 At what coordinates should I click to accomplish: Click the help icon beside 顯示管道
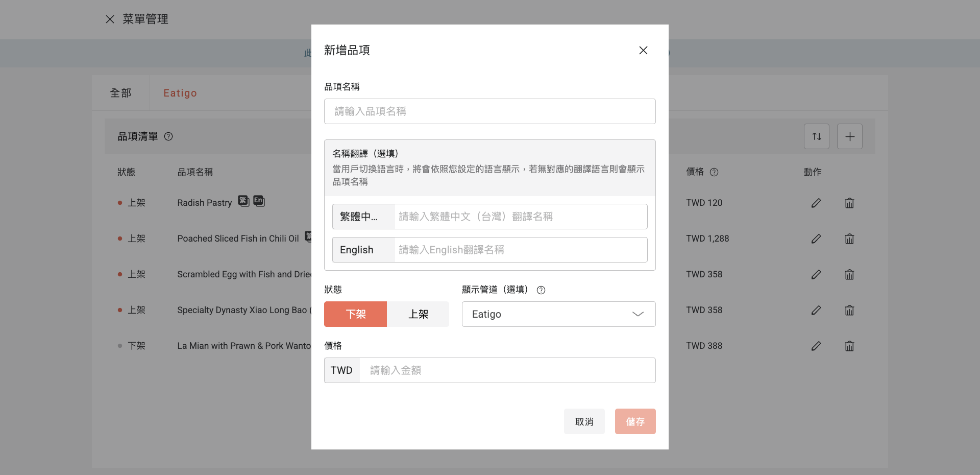pyautogui.click(x=541, y=290)
